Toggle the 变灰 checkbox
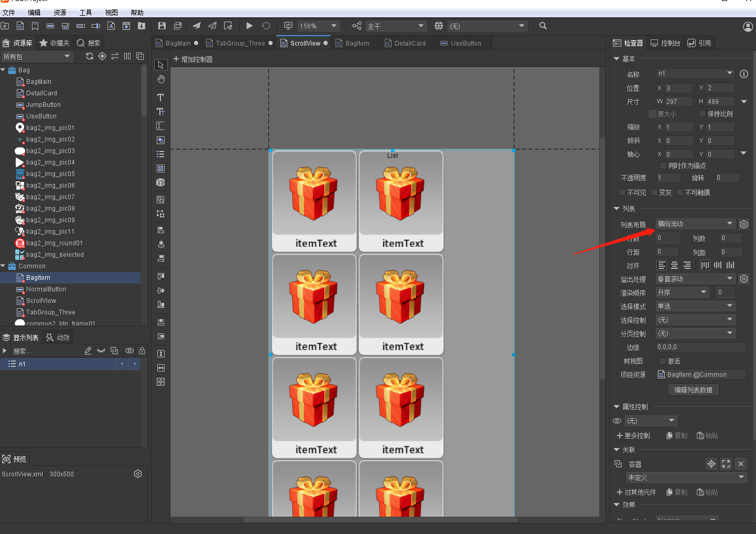The width and height of the screenshot is (756, 534). click(654, 192)
